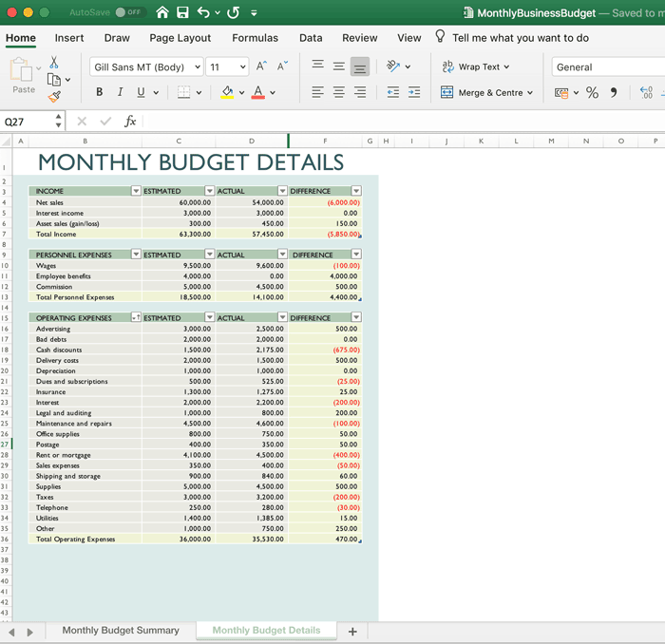Switch to Monthly Budget Summary sheet
665x644 pixels.
[x=121, y=630]
